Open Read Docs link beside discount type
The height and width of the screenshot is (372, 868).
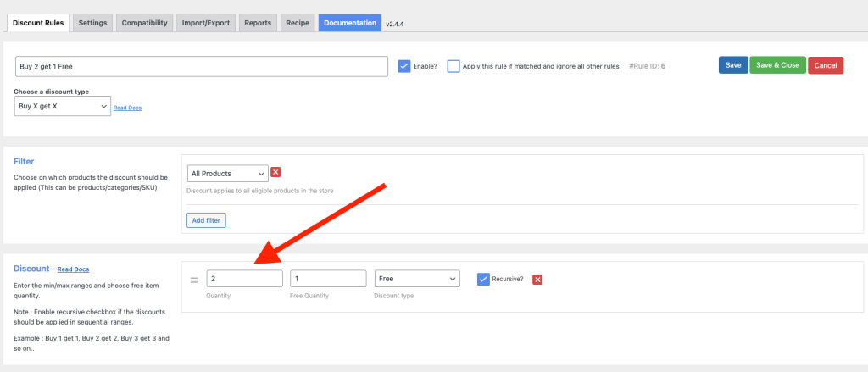pos(127,108)
